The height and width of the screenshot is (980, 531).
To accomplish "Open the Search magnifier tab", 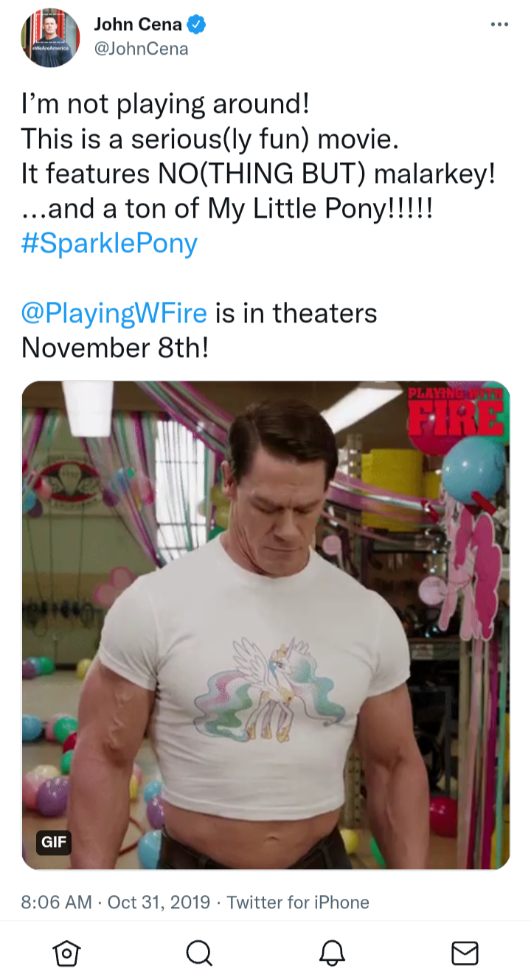I will point(198,953).
